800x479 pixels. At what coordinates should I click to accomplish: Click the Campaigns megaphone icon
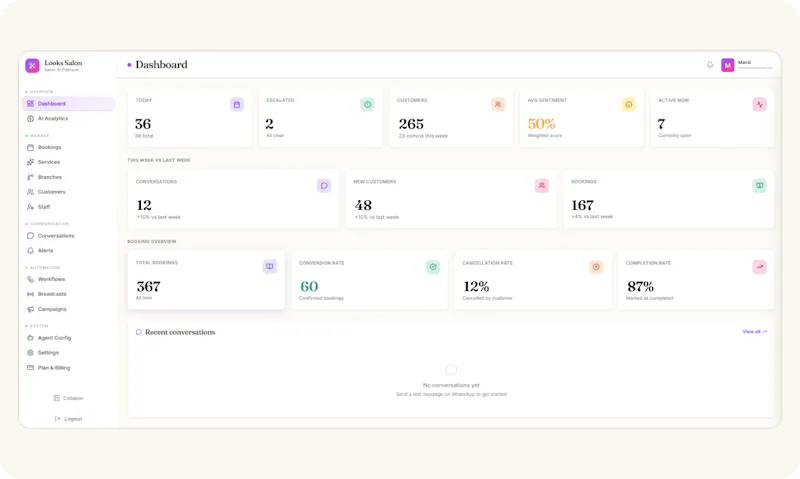[x=30, y=309]
